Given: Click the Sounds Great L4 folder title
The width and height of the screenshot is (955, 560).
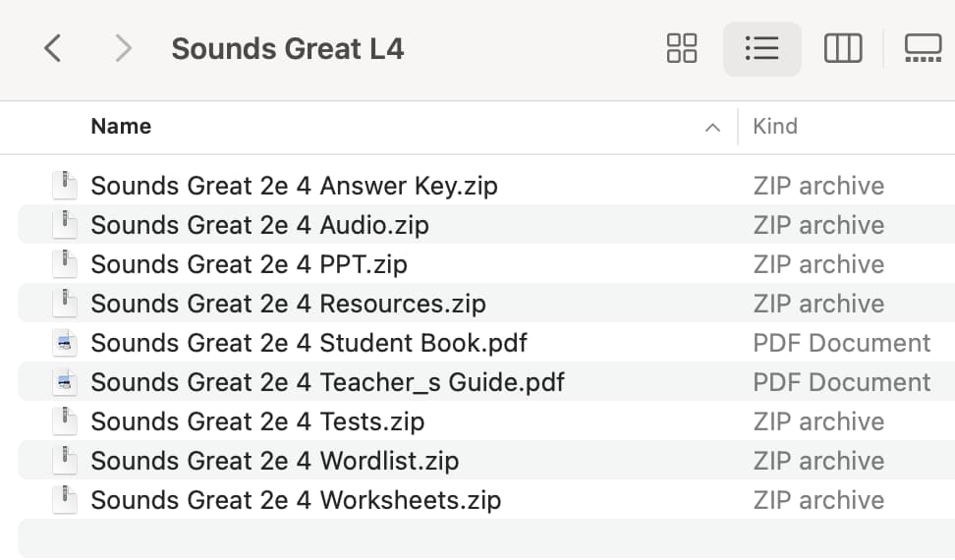Looking at the screenshot, I should click(288, 49).
